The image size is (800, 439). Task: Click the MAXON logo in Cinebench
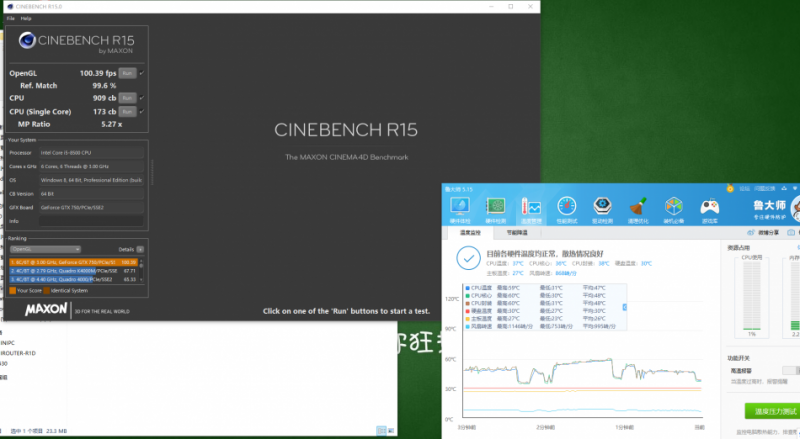(x=46, y=309)
